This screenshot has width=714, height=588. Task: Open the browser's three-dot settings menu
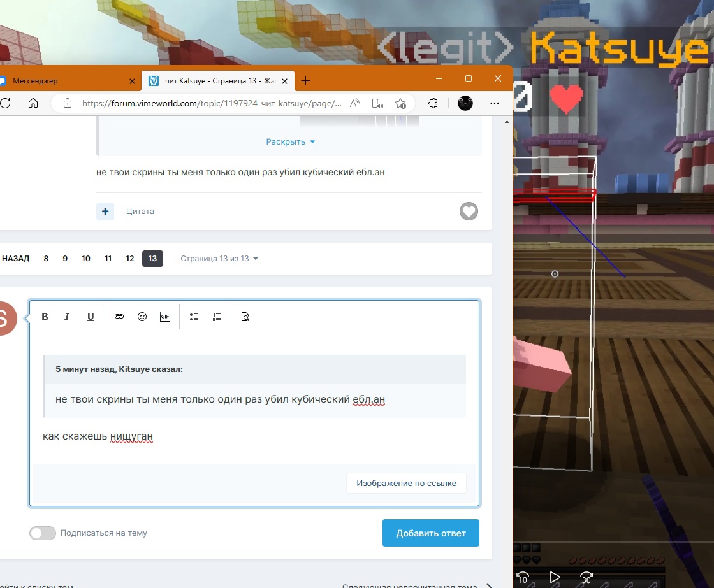pos(495,103)
